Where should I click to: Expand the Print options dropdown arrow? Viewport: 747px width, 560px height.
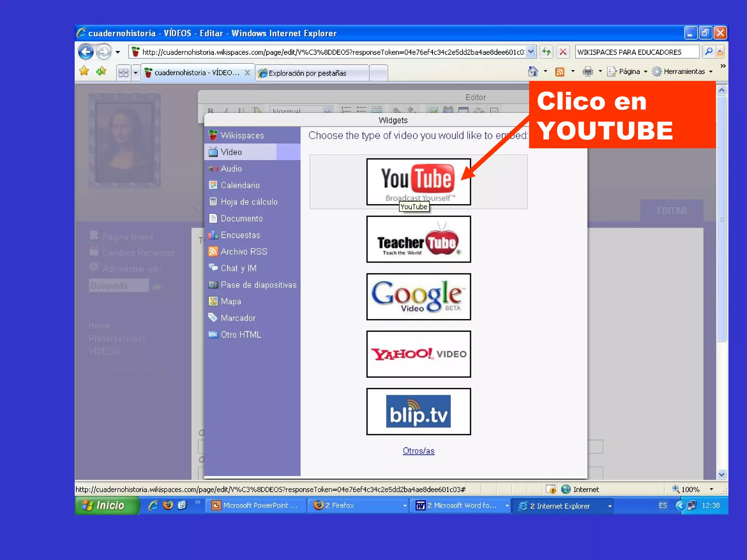point(600,71)
